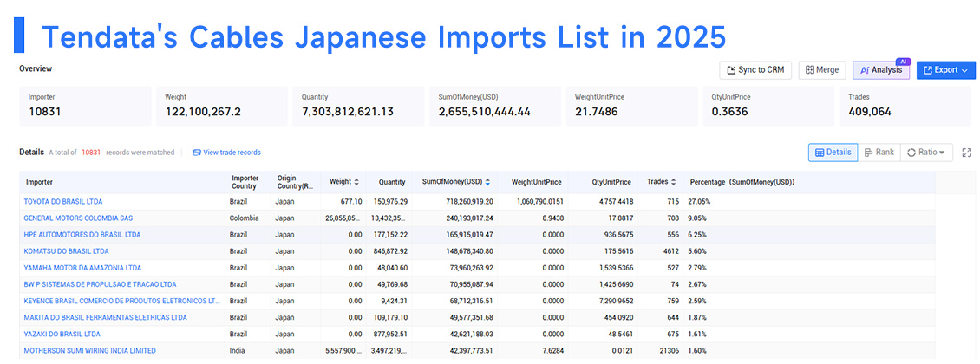Switch to the Rank view tab
The height and width of the screenshot is (364, 980).
(x=879, y=153)
